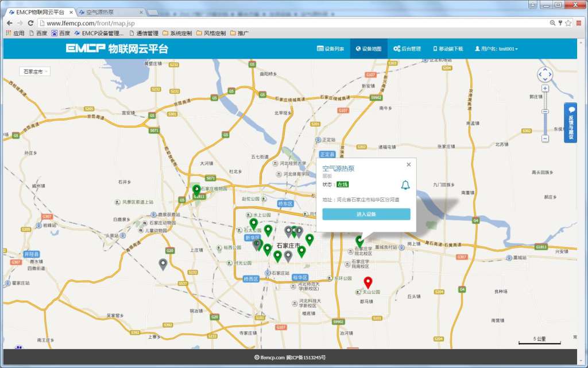This screenshot has width=588, height=368.
Task: Open the 通信管理 bookmark
Action: (x=144, y=33)
